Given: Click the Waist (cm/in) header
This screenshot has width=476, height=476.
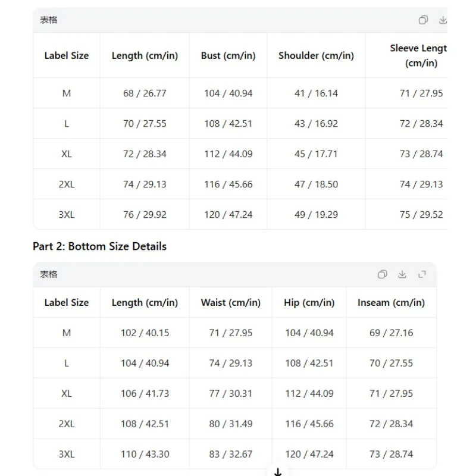Looking at the screenshot, I should click(x=230, y=303).
